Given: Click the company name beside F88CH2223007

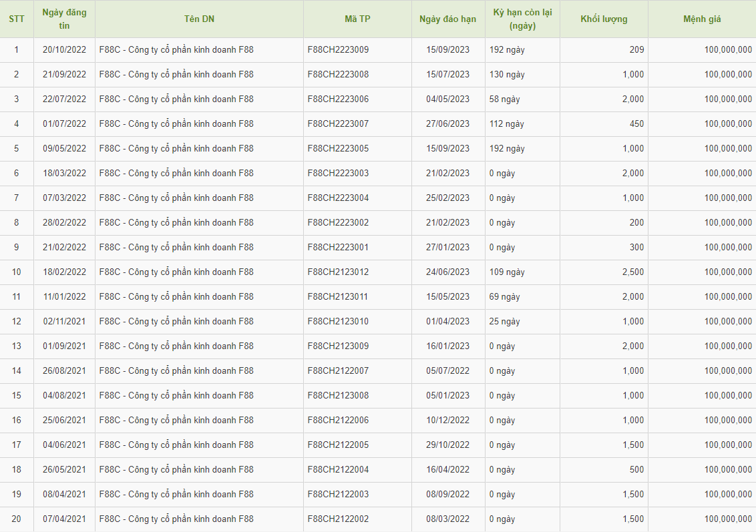Looking at the screenshot, I should 176,123.
